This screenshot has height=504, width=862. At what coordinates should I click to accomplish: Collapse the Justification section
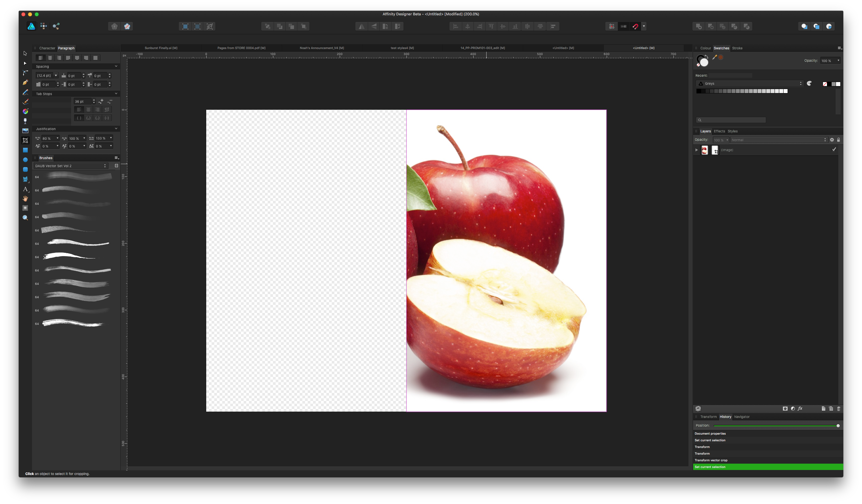116,128
